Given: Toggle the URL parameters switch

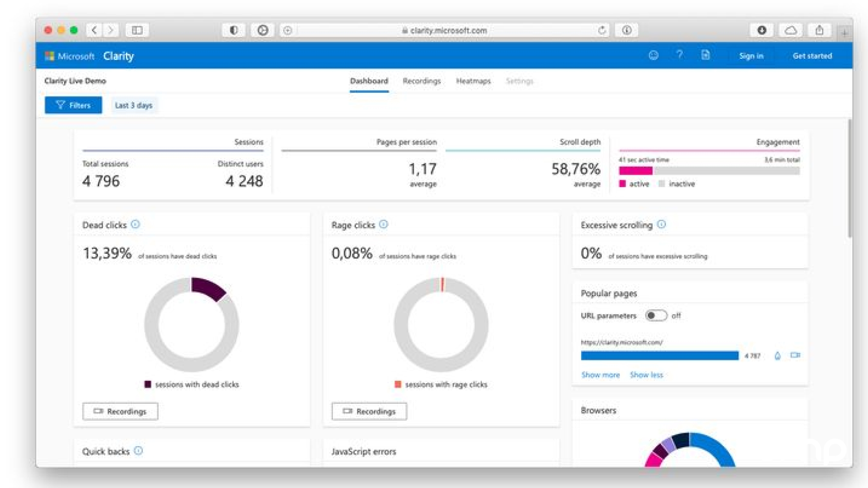Looking at the screenshot, I should point(656,316).
